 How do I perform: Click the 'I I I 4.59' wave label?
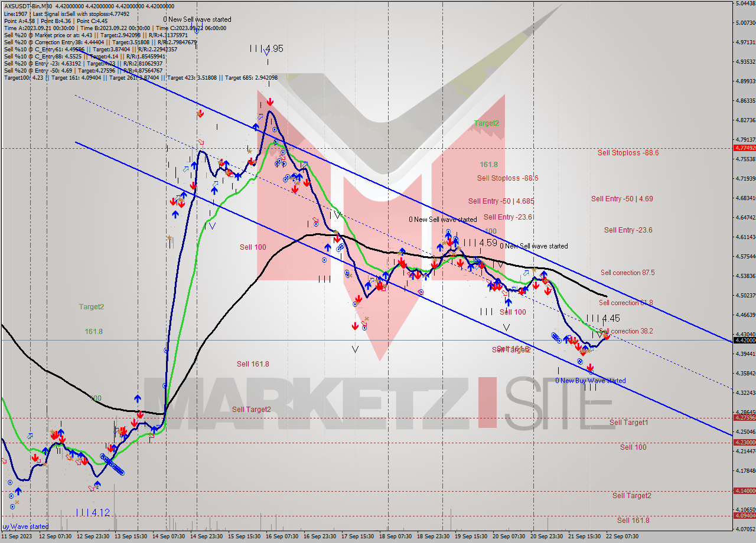pos(480,243)
